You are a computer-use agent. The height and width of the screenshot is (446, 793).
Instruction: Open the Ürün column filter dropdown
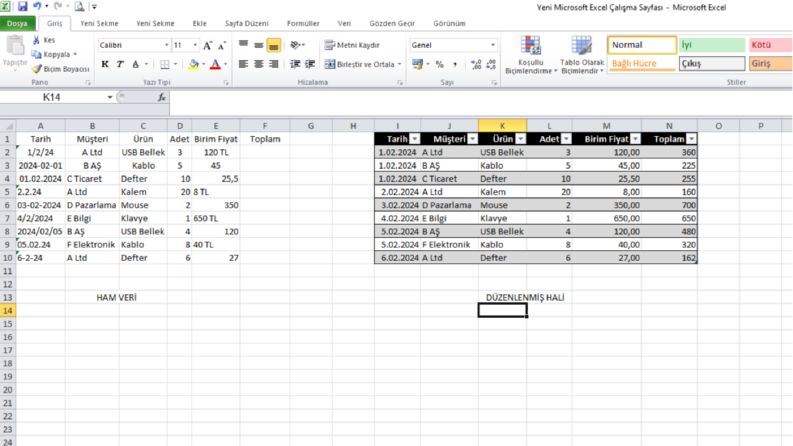click(520, 139)
